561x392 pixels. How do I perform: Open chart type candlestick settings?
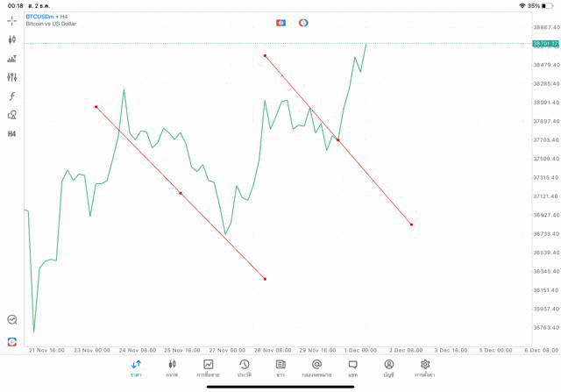coord(12,39)
